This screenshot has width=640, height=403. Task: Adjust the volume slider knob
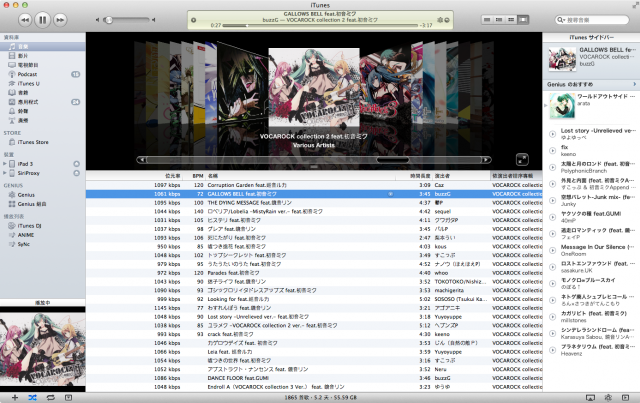coord(109,20)
